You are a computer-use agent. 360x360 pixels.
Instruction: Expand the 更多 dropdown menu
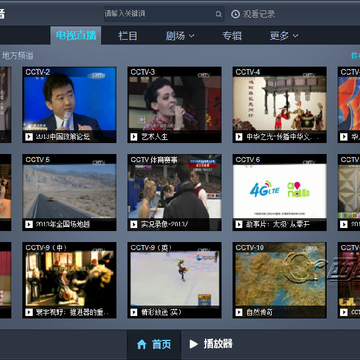coord(284,36)
